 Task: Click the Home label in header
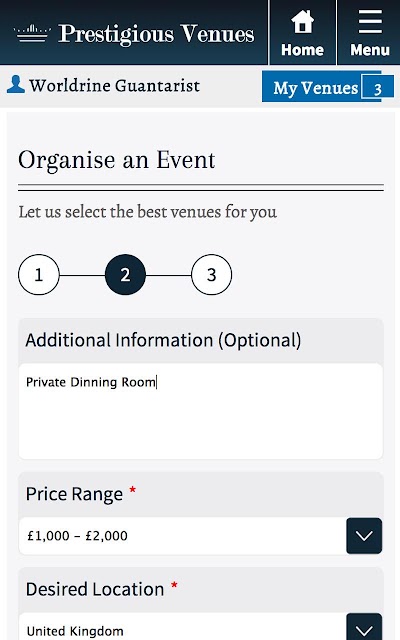coord(302,50)
